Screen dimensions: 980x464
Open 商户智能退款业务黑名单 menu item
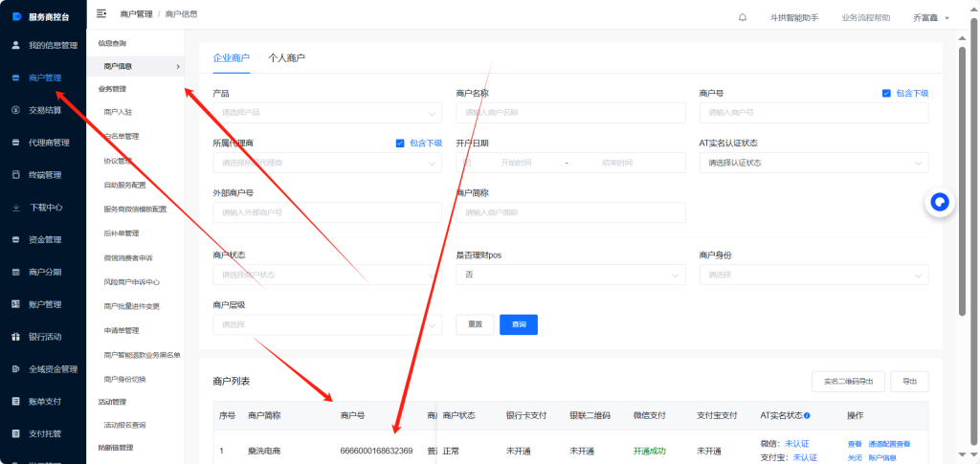click(x=142, y=355)
